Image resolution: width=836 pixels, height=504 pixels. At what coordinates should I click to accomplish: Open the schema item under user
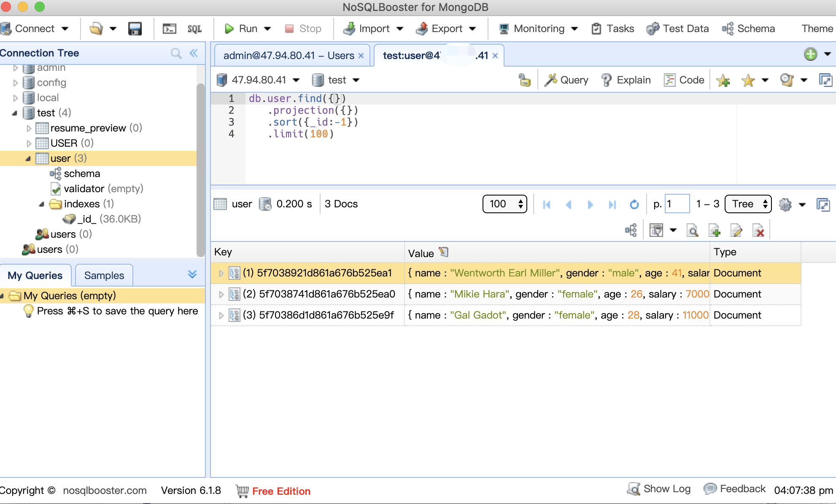click(75, 174)
